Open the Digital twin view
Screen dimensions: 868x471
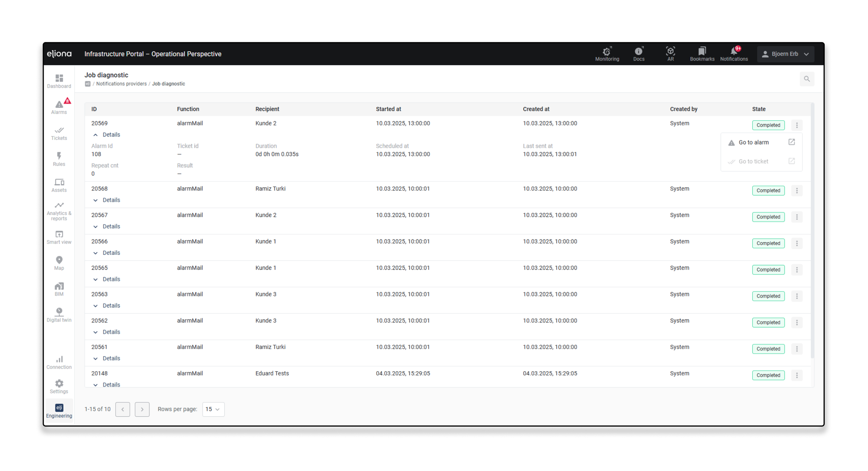[x=59, y=315]
